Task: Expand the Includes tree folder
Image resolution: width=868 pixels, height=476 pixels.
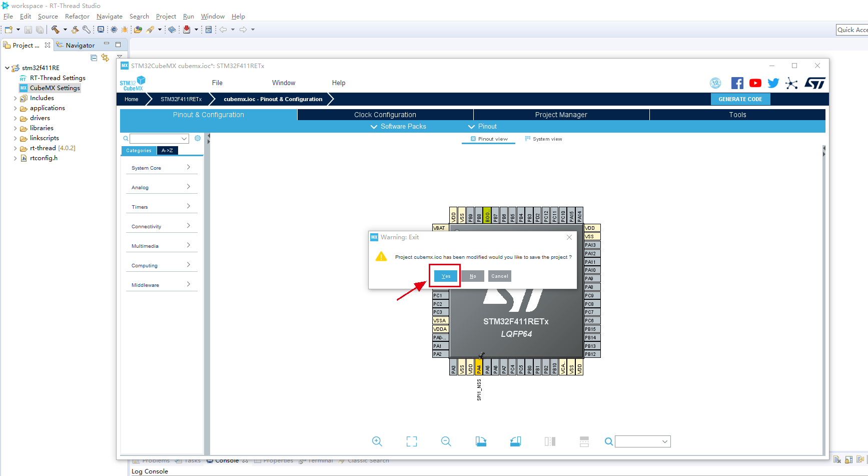Action: click(15, 98)
